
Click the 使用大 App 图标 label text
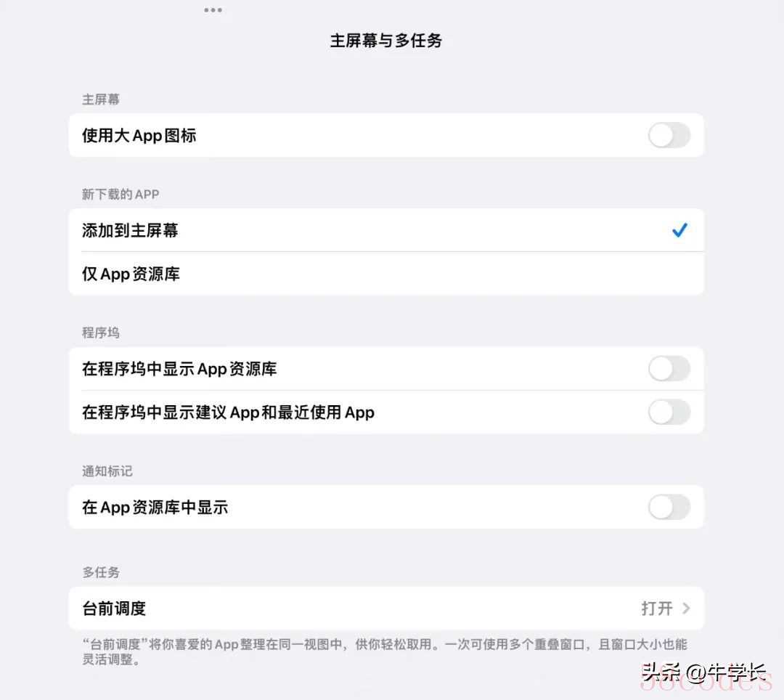(x=139, y=136)
